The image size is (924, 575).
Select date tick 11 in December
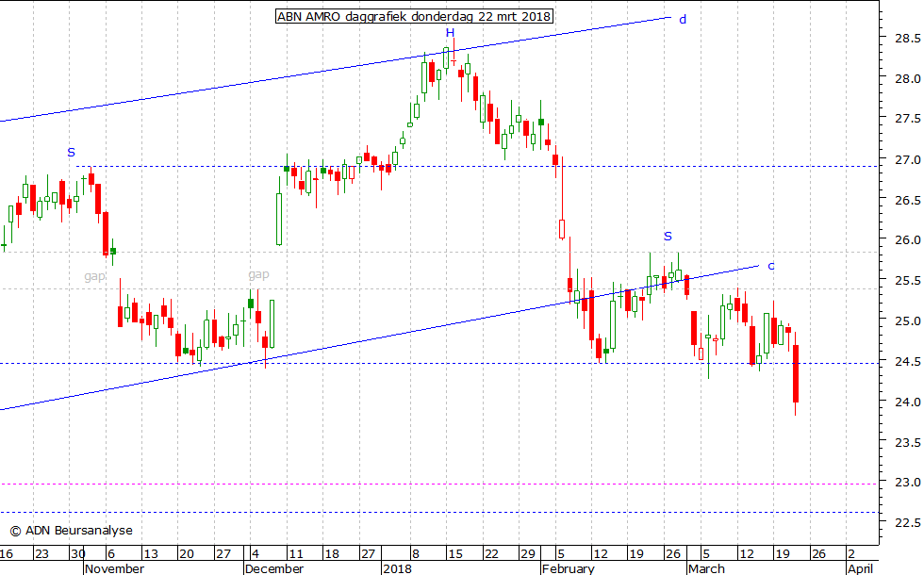[296, 554]
